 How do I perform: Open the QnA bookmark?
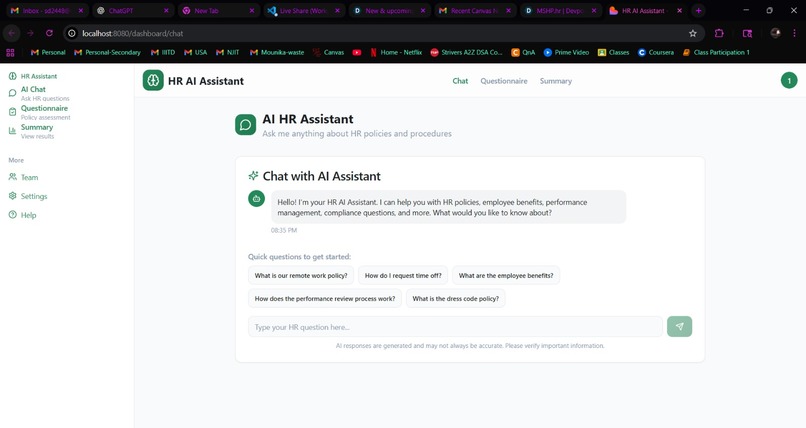(523, 52)
